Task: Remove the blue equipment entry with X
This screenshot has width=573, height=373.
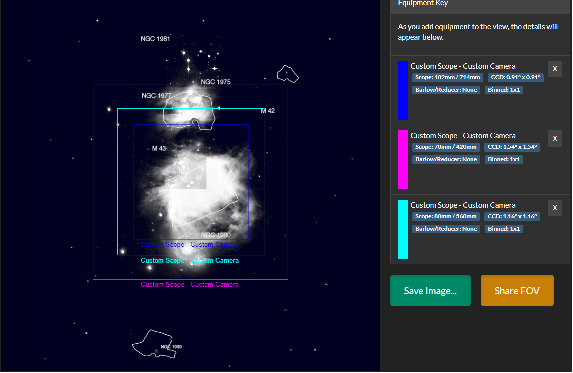Action: tap(555, 69)
